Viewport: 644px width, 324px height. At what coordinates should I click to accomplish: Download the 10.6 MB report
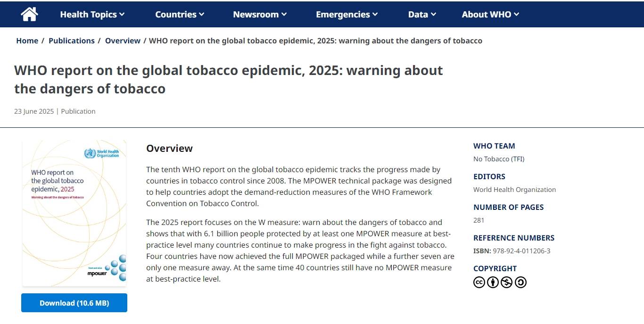[74, 303]
